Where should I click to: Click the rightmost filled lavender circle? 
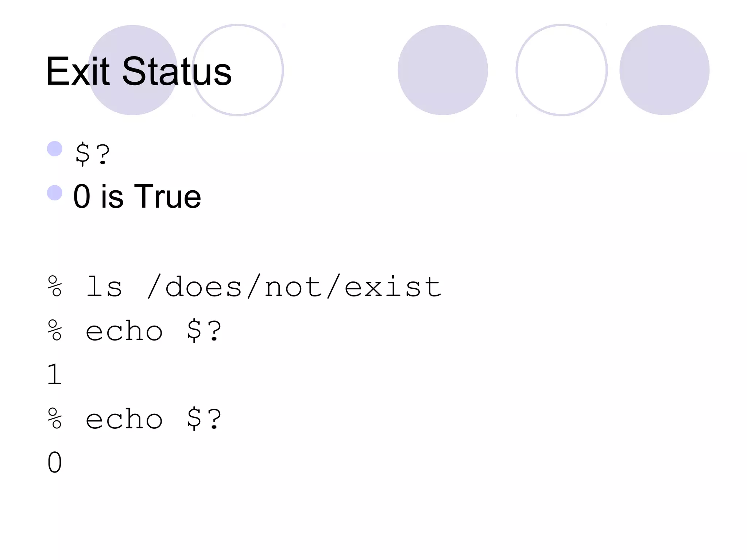point(664,70)
